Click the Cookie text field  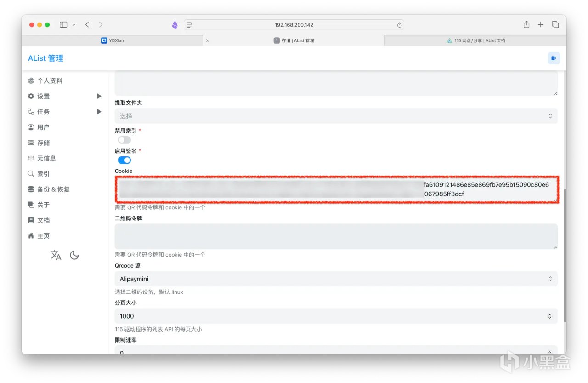click(x=336, y=189)
